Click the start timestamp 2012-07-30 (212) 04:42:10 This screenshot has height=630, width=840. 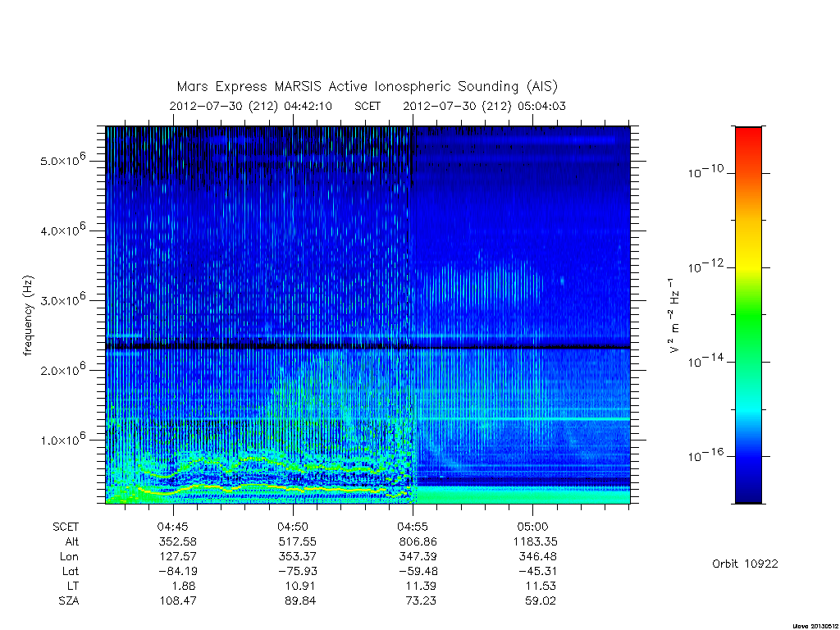251,106
